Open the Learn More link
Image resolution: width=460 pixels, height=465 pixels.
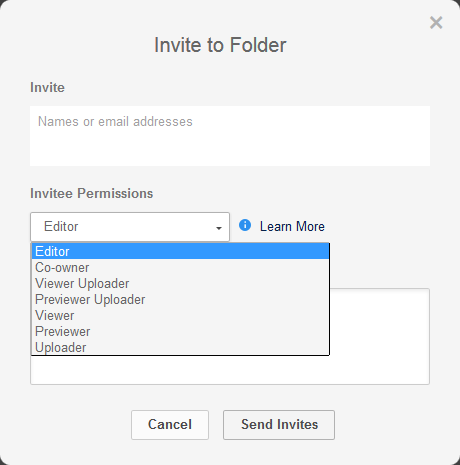pos(292,227)
